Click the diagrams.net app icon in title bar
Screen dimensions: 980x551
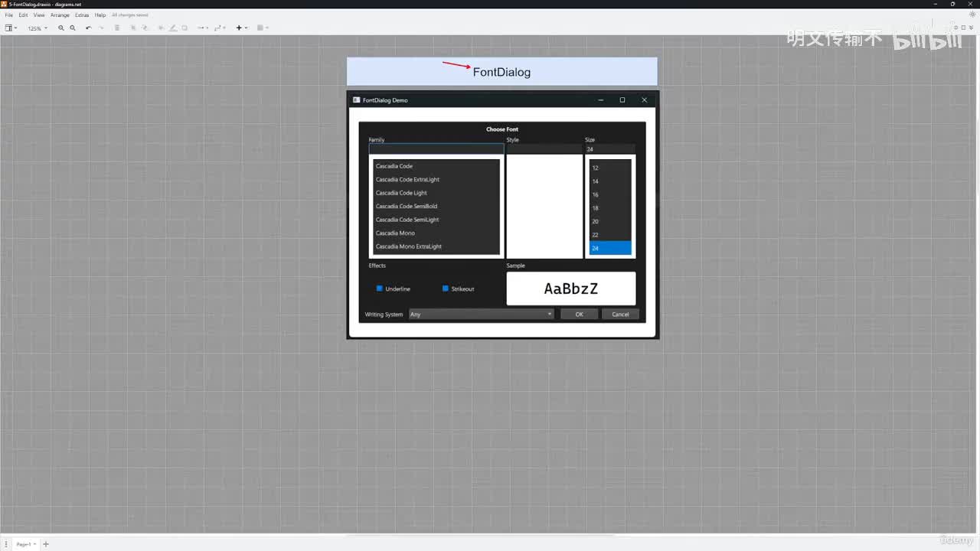coord(4,4)
